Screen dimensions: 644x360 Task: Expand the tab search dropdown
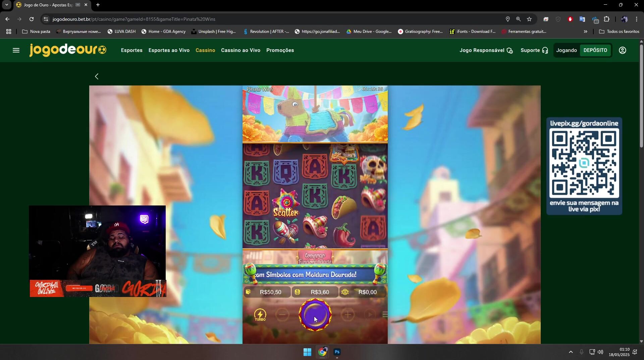coord(6,5)
